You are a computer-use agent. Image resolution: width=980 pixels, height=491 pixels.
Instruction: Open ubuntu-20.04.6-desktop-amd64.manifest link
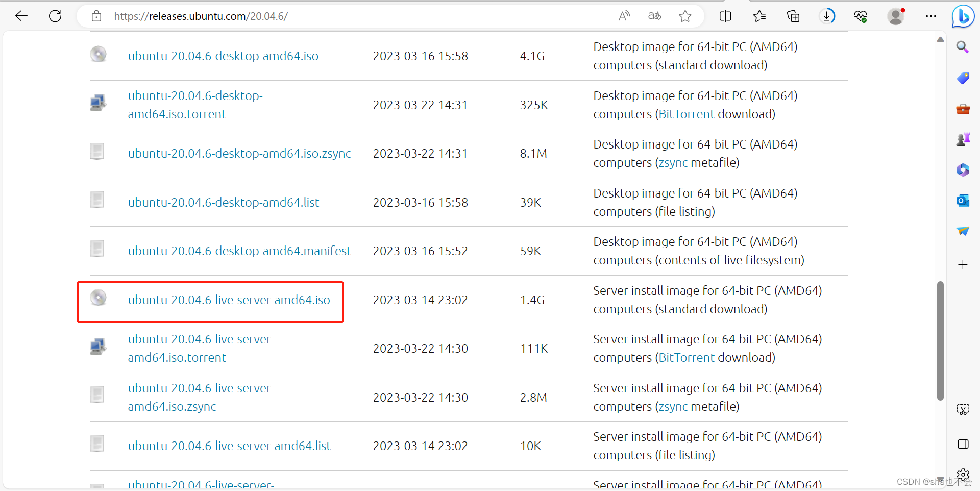pos(239,251)
